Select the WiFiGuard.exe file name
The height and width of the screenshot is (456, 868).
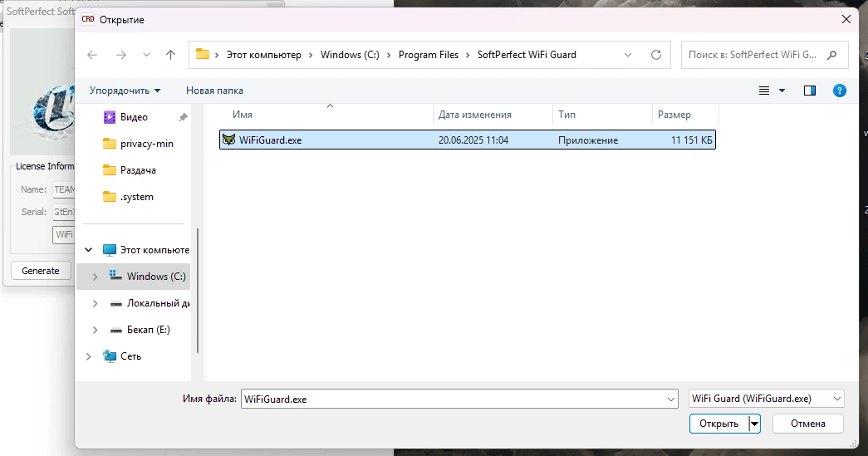coord(271,140)
